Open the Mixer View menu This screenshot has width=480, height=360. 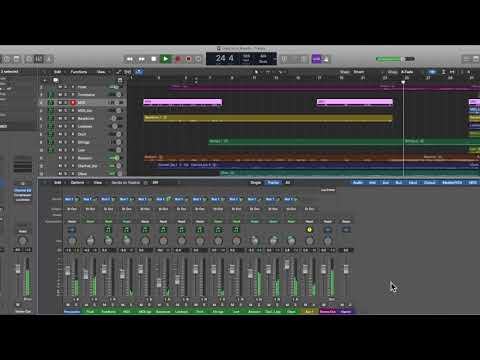point(98,183)
